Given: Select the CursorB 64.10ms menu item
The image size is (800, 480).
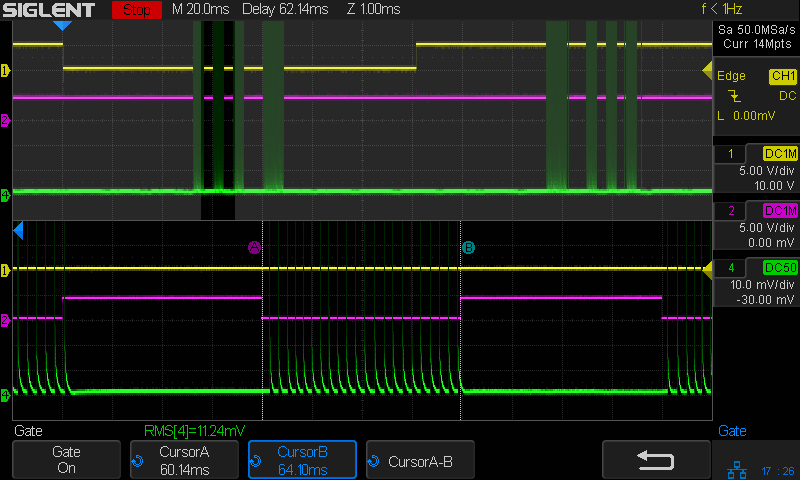Looking at the screenshot, I should point(302,460).
